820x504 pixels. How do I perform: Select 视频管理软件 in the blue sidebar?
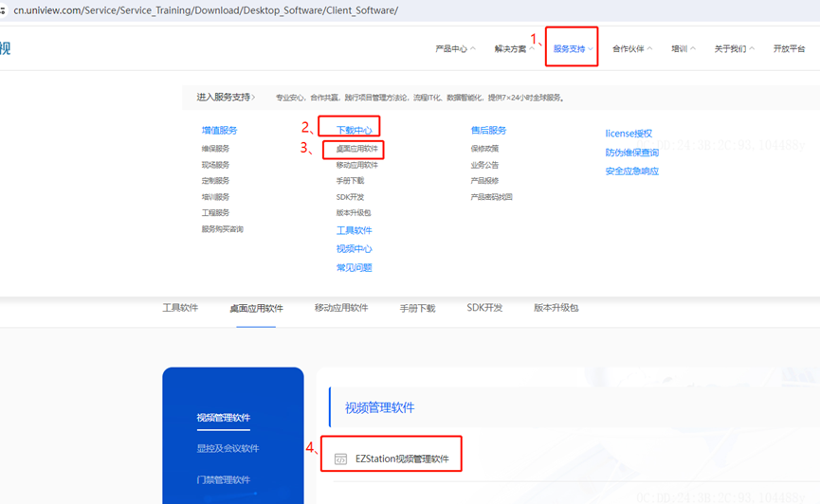[x=224, y=417]
